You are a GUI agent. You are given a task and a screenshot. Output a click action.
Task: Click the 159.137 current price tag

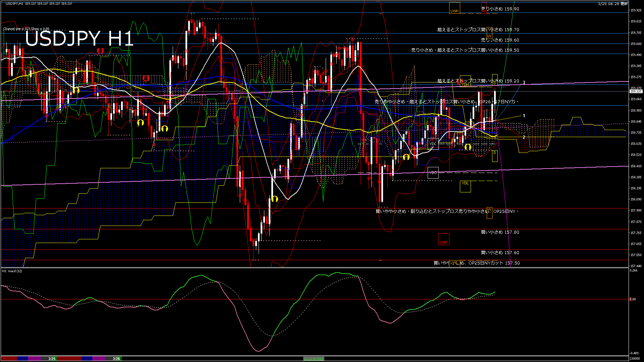636,90
